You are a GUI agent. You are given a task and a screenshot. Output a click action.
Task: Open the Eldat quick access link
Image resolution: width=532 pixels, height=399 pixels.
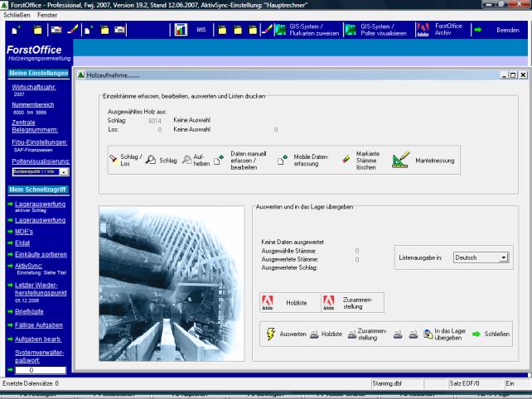22,243
